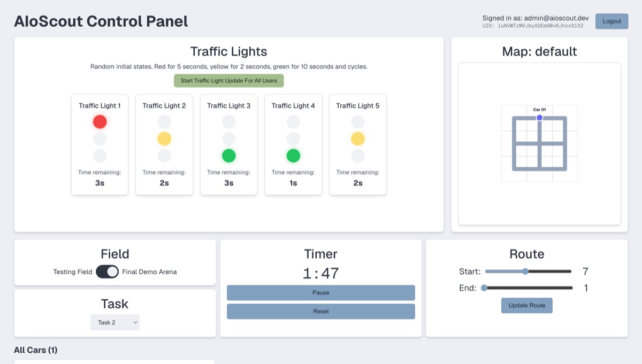
Task: Click the Traffic Light 1 title
Action: point(100,106)
